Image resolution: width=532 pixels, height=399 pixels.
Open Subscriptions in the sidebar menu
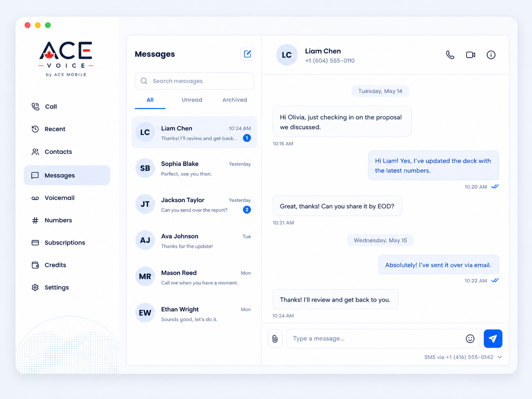[67, 243]
